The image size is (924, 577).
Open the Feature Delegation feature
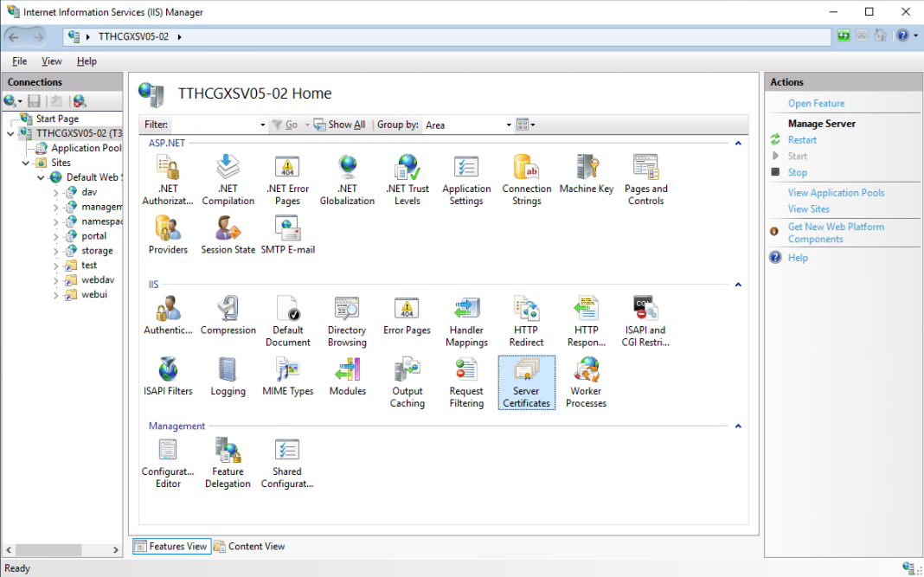(228, 463)
